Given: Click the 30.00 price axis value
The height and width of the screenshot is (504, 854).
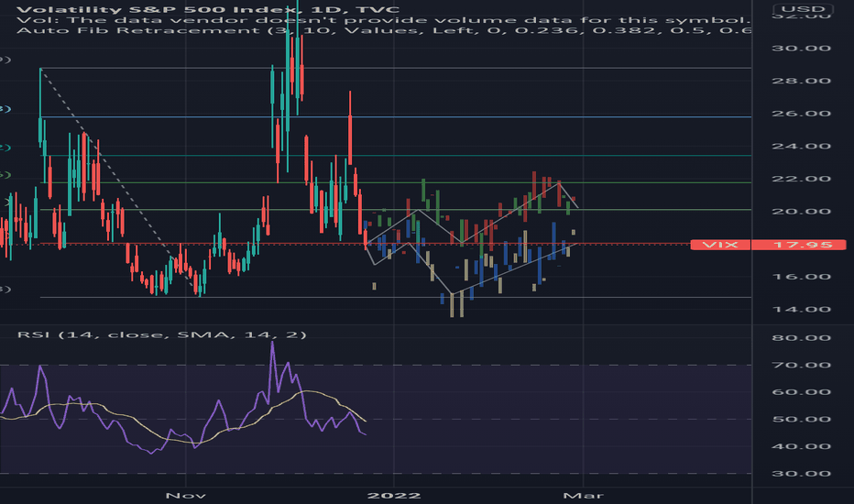Looking at the screenshot, I should click(801, 49).
